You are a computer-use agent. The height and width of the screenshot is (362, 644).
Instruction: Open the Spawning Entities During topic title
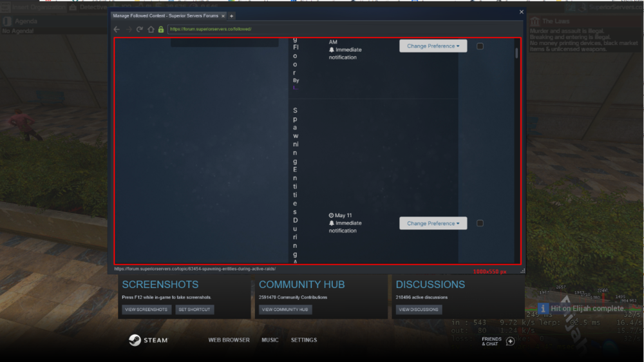(296, 185)
